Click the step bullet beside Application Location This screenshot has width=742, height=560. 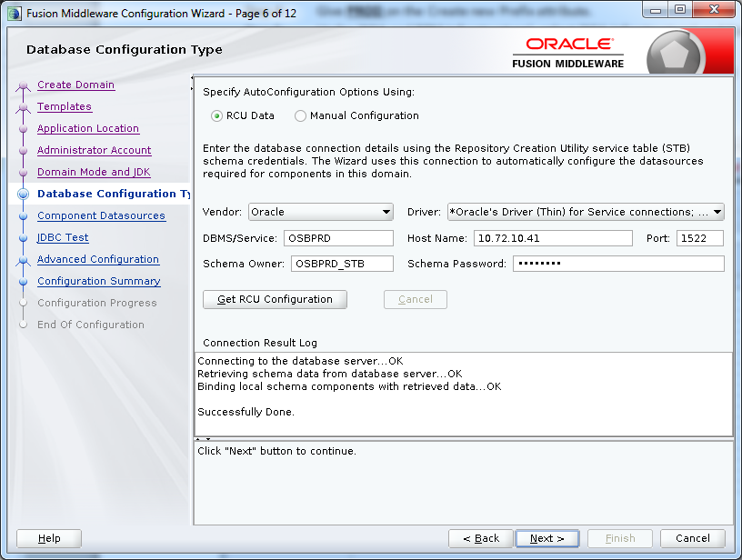point(24,129)
